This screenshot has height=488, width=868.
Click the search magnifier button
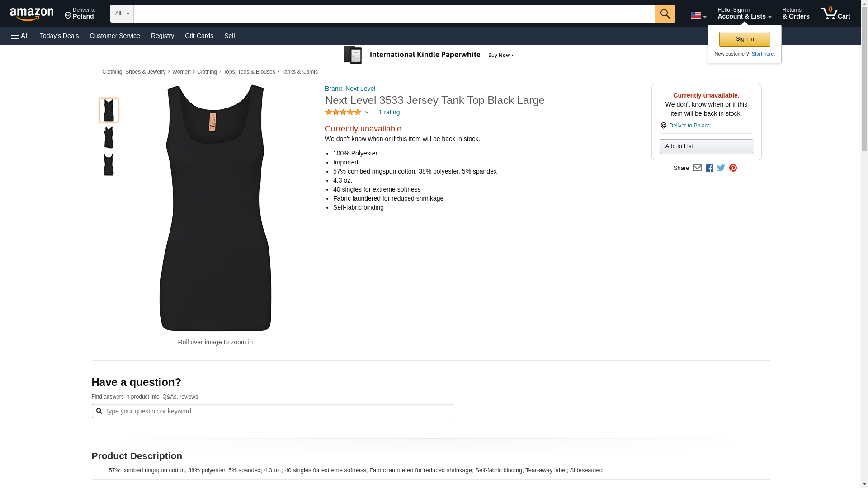(665, 14)
